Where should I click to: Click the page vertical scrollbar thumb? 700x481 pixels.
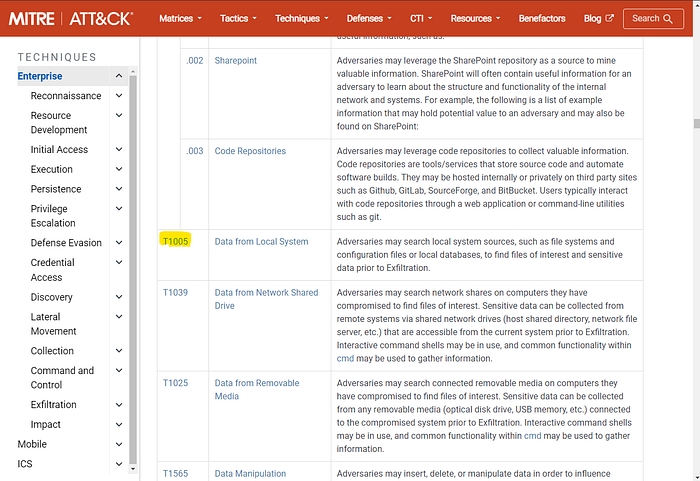pos(694,124)
